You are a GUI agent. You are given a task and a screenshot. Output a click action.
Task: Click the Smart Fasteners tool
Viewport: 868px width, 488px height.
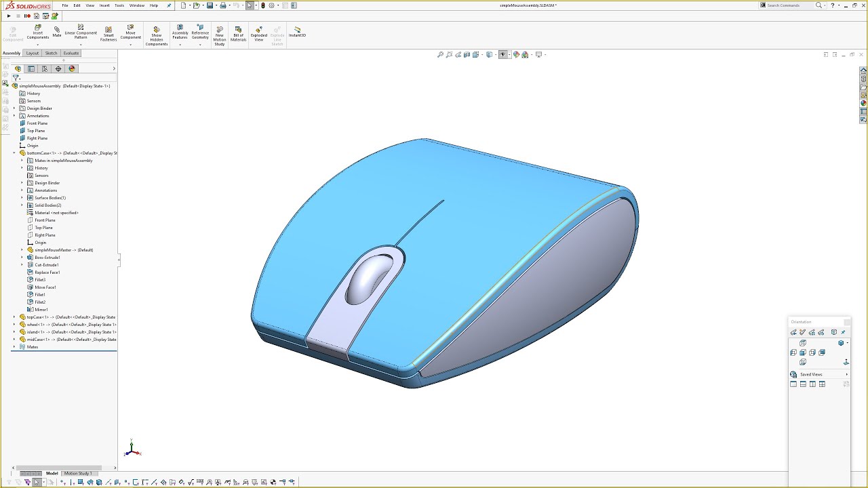[108, 34]
